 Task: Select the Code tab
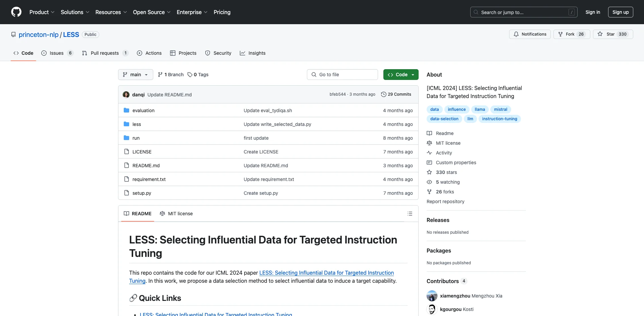pyautogui.click(x=23, y=53)
